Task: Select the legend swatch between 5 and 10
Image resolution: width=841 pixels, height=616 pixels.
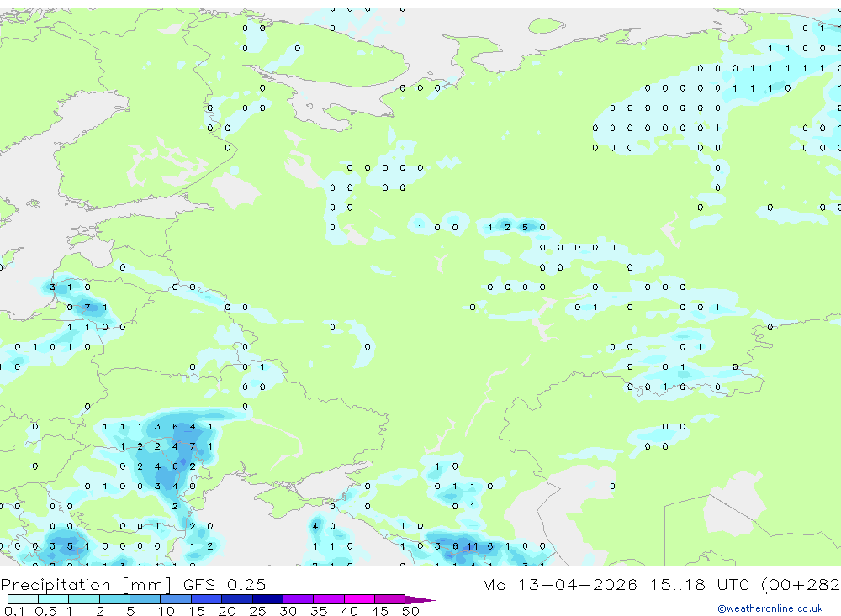Action: pos(145,599)
